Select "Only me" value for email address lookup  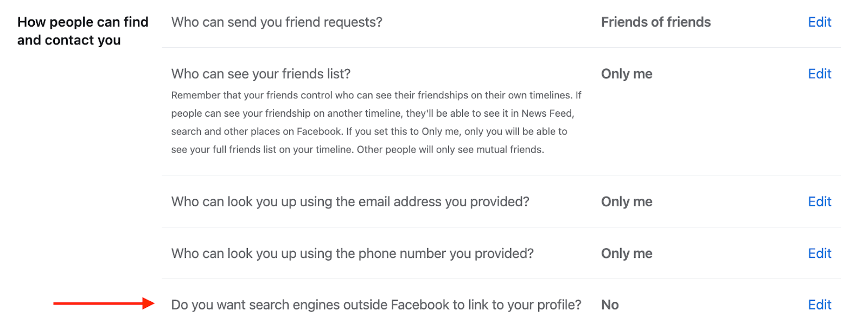click(x=627, y=202)
